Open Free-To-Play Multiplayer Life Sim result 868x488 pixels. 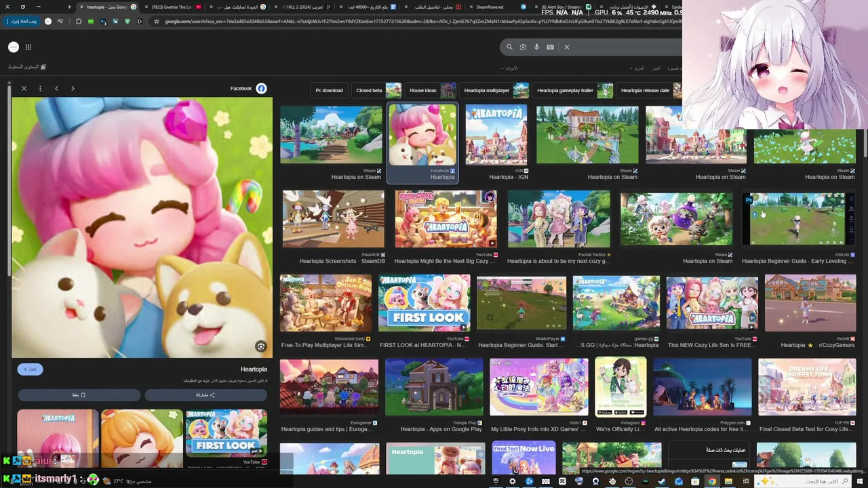[x=325, y=303]
